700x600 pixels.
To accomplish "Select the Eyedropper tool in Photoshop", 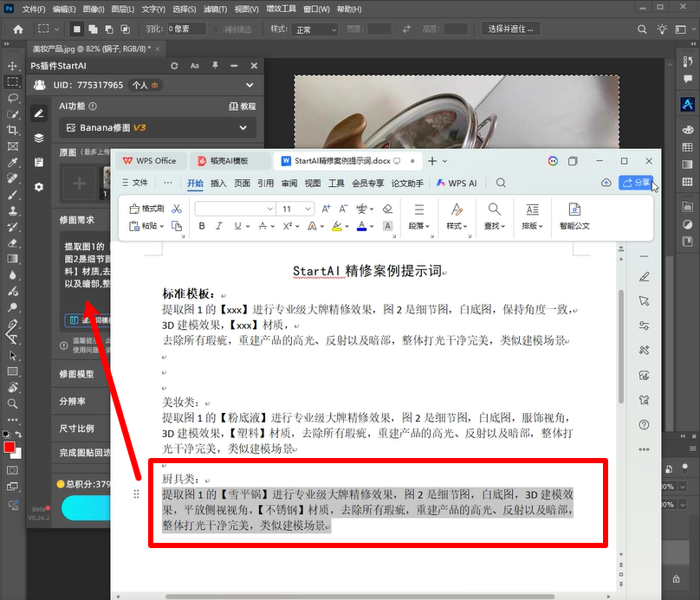I will [x=12, y=162].
